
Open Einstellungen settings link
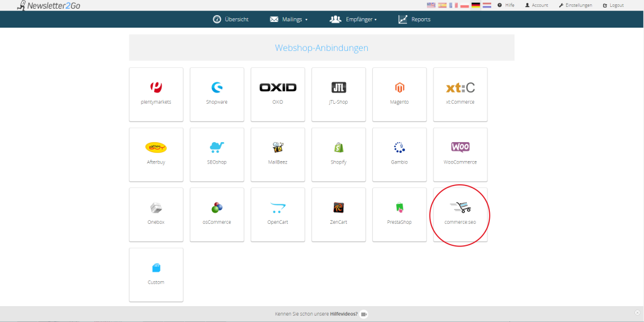click(x=575, y=5)
